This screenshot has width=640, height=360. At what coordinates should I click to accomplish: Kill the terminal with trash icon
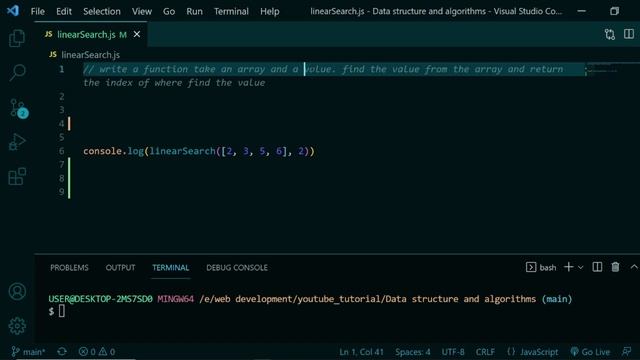pyautogui.click(x=615, y=267)
